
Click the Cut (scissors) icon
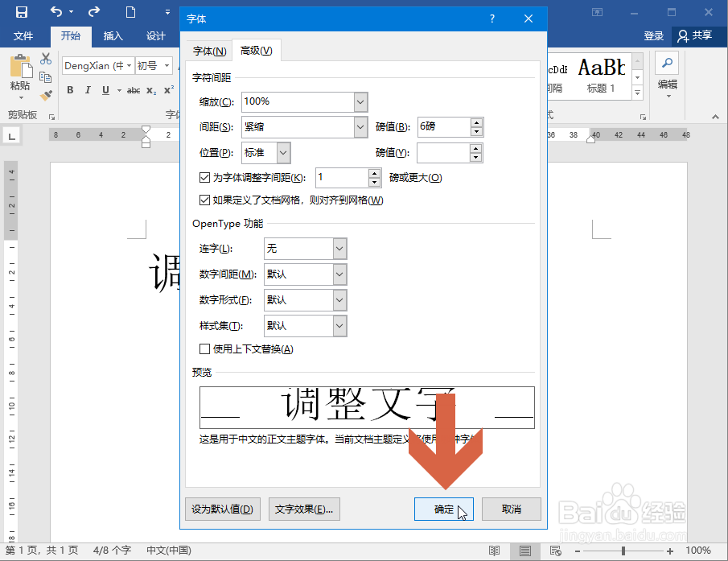[x=46, y=60]
